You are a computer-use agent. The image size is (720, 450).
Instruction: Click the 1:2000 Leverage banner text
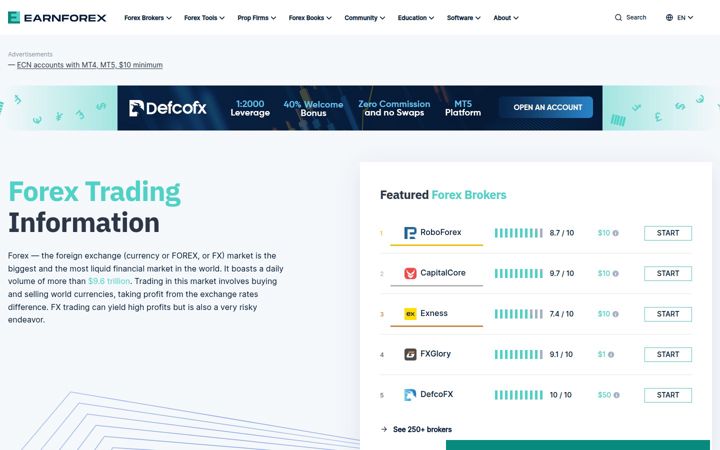[250, 108]
